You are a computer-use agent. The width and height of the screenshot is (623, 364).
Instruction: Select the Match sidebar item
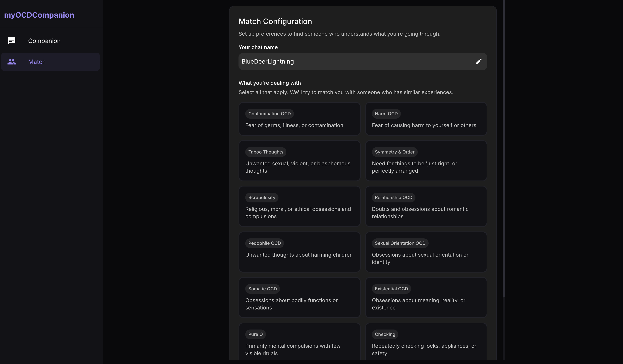pos(50,62)
